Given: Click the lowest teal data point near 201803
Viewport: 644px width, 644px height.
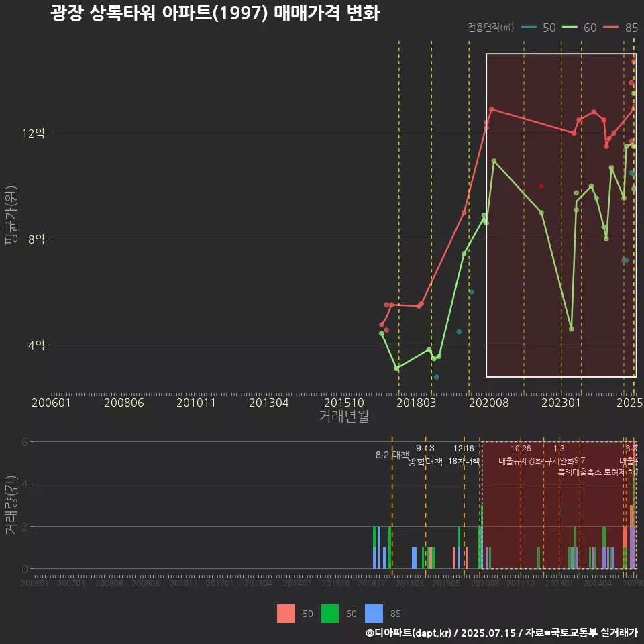Looking at the screenshot, I should point(437,377).
